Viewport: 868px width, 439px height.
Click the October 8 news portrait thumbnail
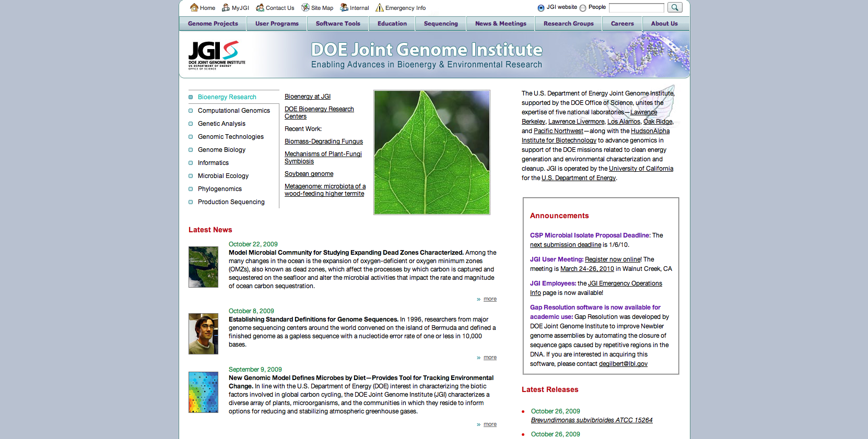[x=203, y=334]
